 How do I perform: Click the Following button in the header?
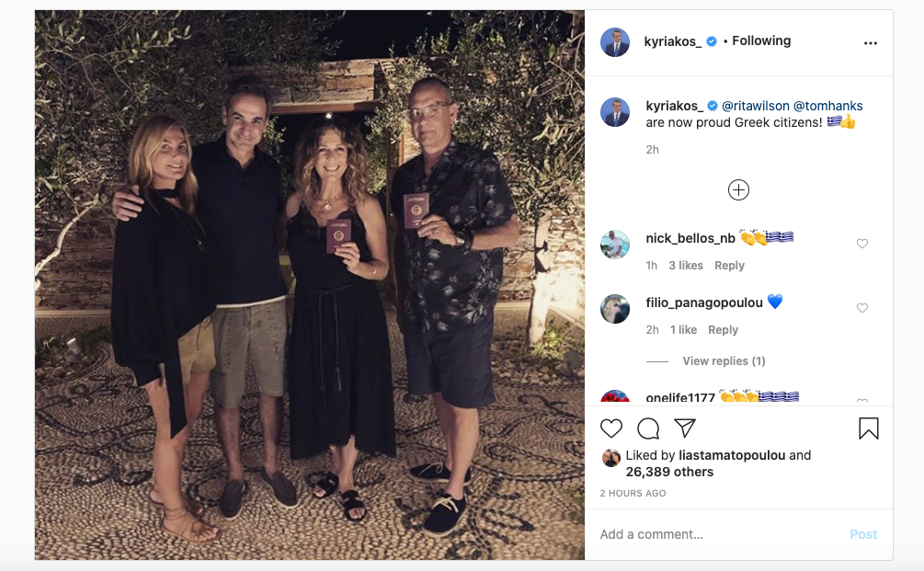[761, 41]
